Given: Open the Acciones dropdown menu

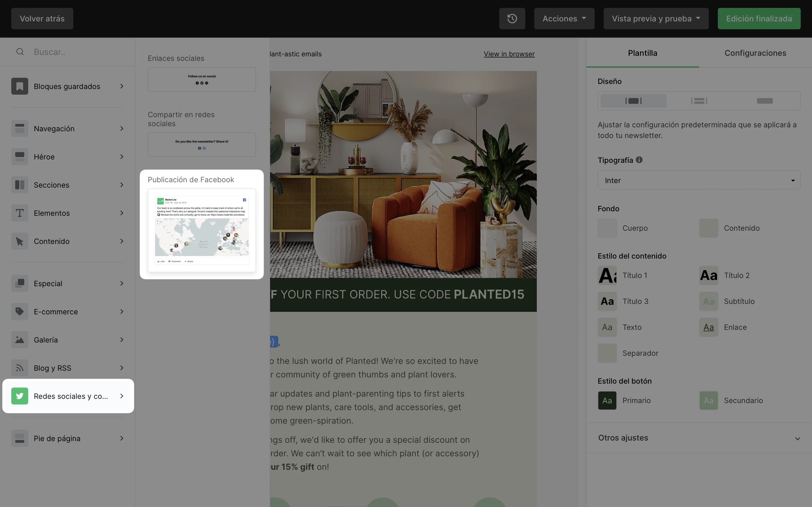Looking at the screenshot, I should [x=564, y=19].
